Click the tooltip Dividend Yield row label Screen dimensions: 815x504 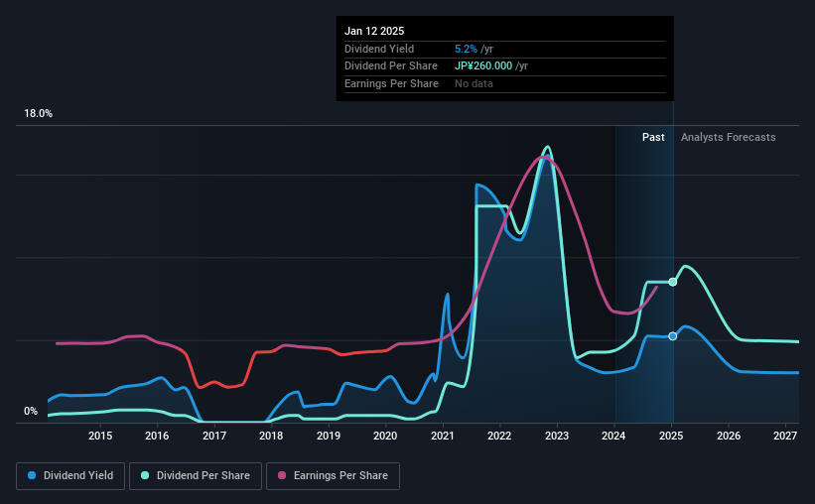tap(379, 49)
